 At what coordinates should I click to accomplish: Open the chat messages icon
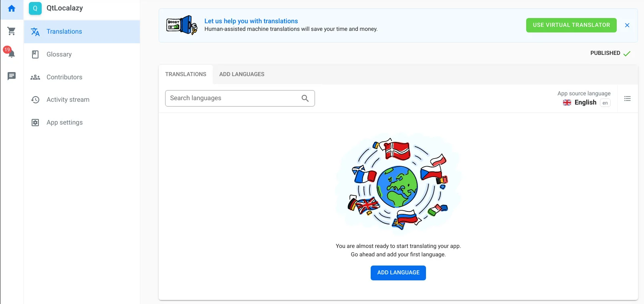click(12, 76)
